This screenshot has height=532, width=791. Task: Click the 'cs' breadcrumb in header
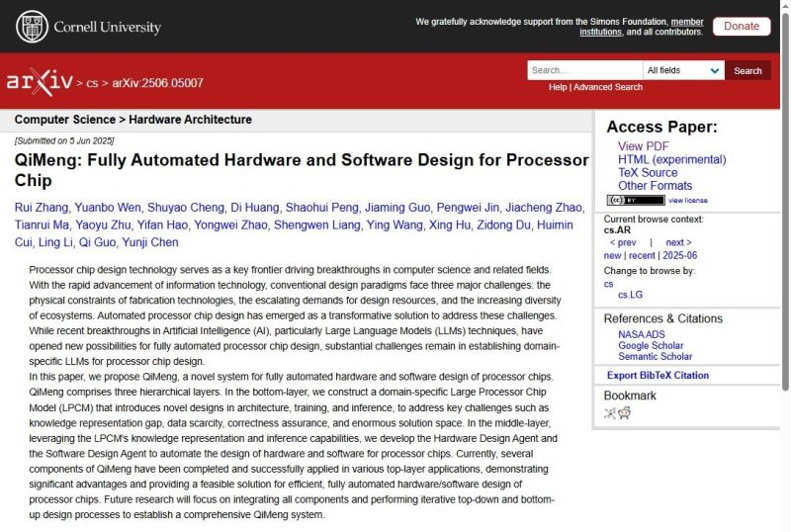coord(92,84)
